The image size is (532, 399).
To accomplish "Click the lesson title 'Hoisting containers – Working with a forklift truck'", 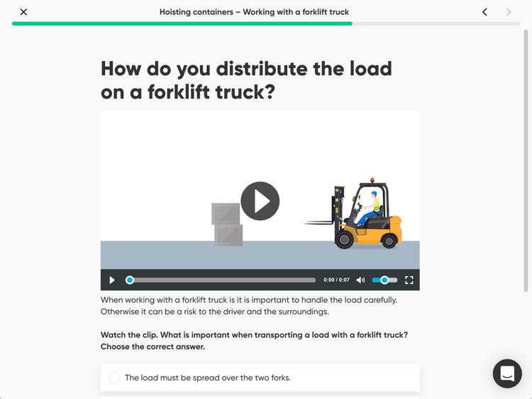I will (x=254, y=12).
